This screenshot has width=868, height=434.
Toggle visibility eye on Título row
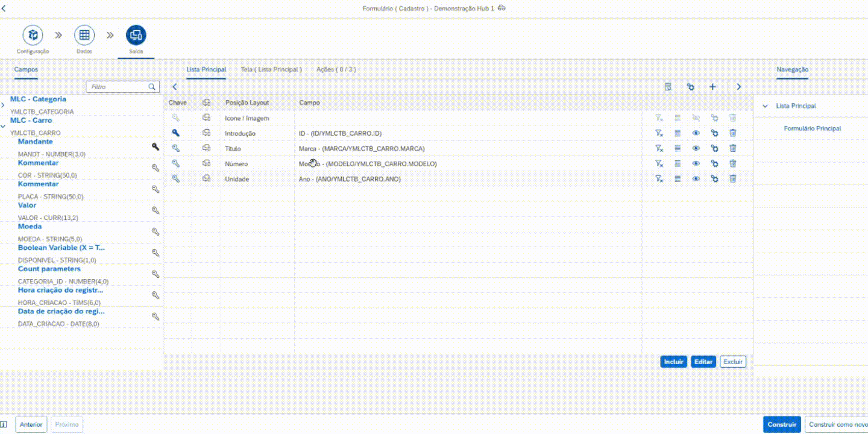(696, 148)
